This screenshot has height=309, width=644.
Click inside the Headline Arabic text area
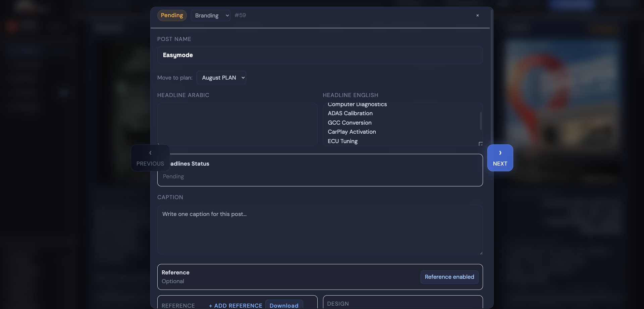click(x=237, y=124)
